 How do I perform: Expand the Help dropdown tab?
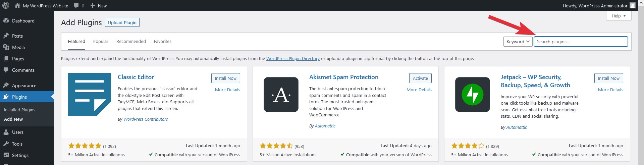[x=619, y=16]
